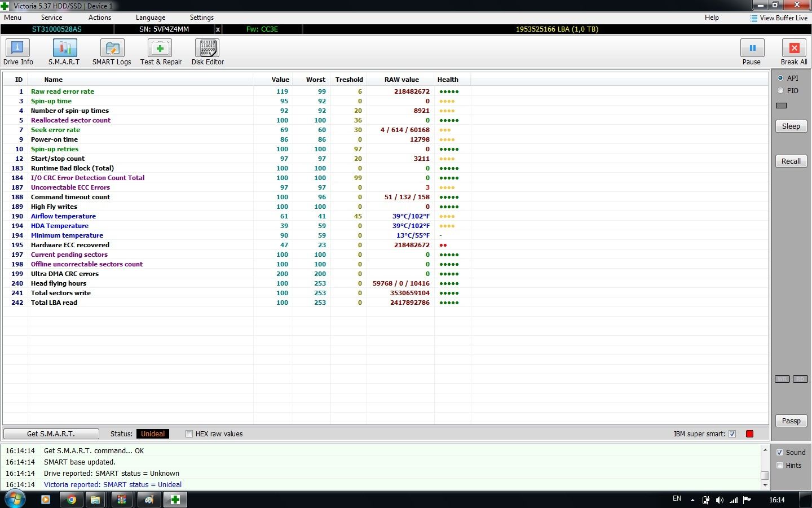Open the Disk Editor tool
This screenshot has width=812, height=508.
[208, 52]
